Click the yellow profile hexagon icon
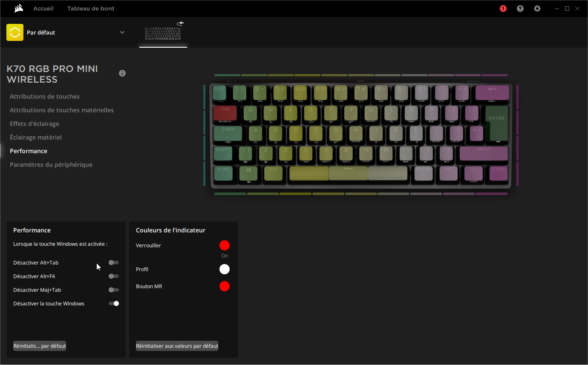The height and width of the screenshot is (365, 588). 15,32
